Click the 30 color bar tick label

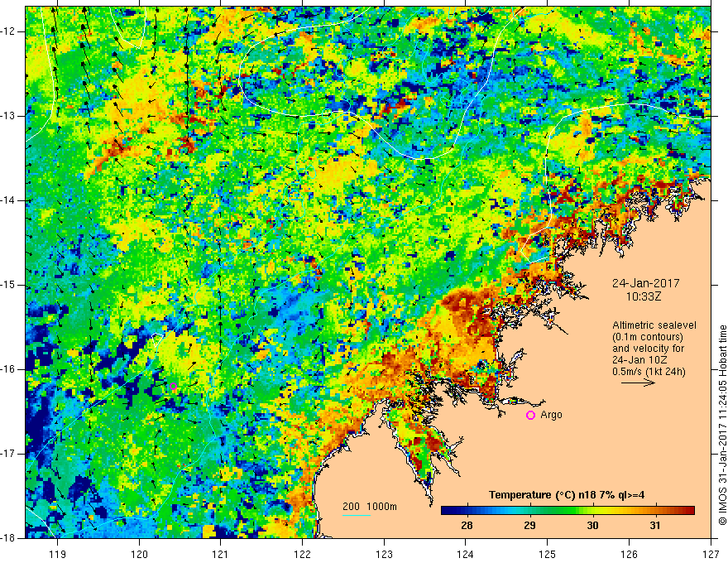592,526
